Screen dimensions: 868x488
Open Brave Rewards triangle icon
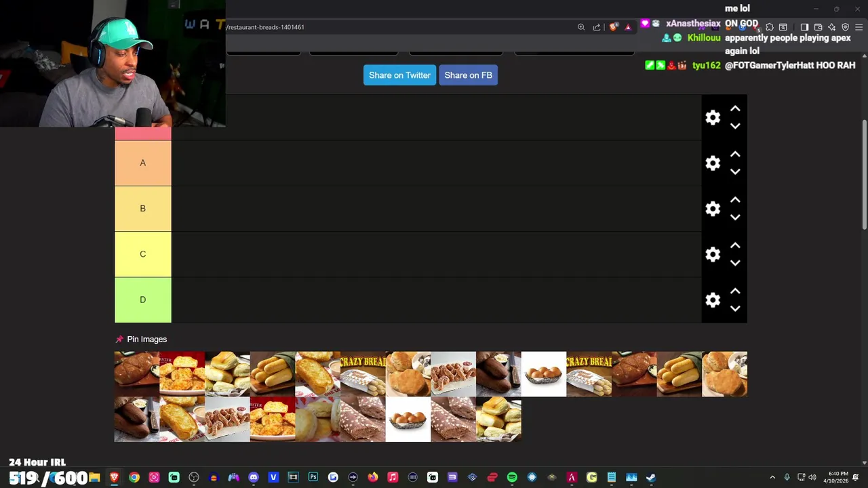click(628, 27)
